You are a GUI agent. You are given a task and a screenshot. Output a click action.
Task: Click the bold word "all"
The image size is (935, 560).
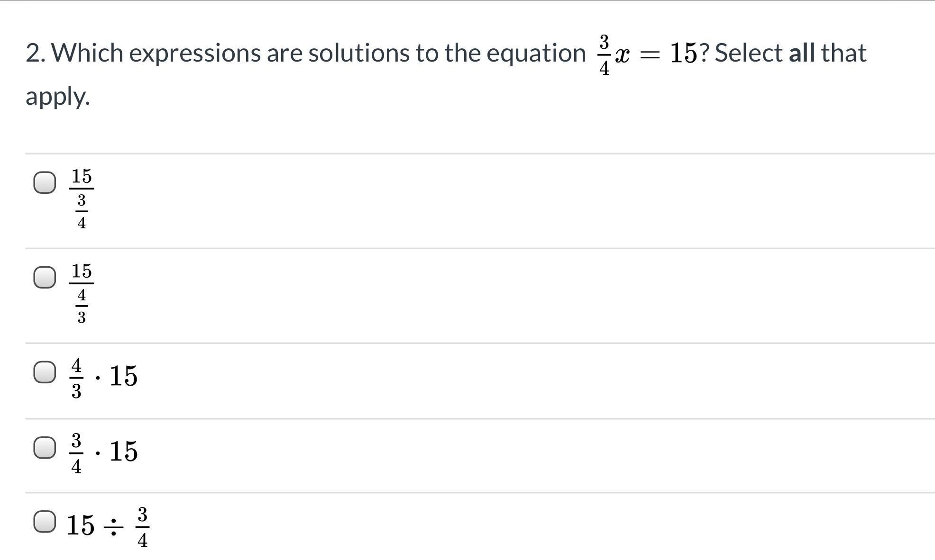click(802, 53)
